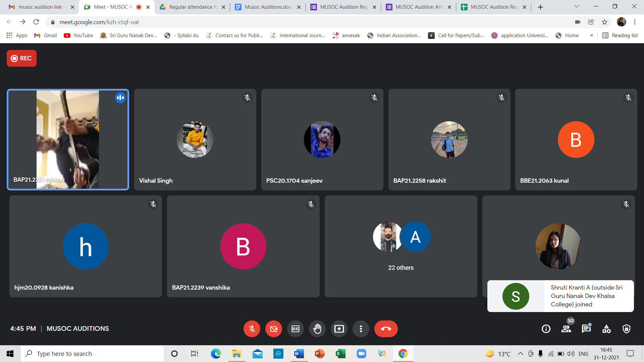Switch to Musoc Auditions.docx tab
Image resolution: width=644 pixels, height=362 pixels.
(268, 7)
